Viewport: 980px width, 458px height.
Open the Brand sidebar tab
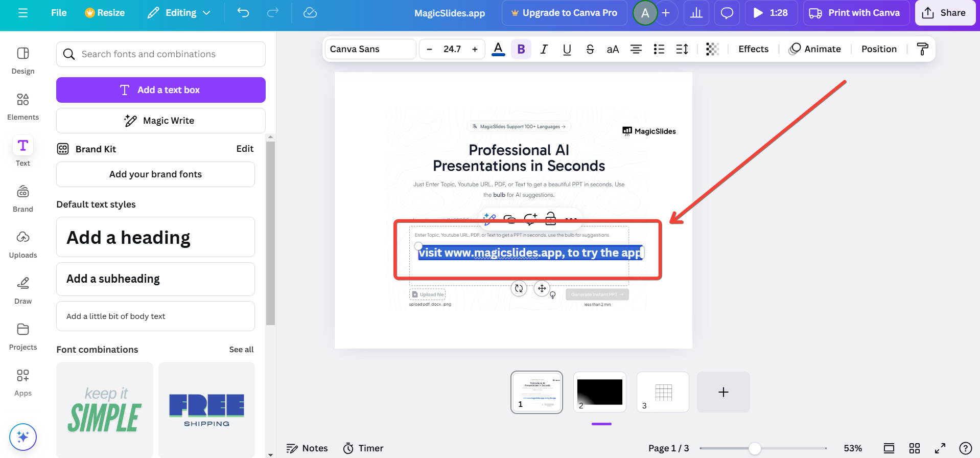click(x=23, y=198)
